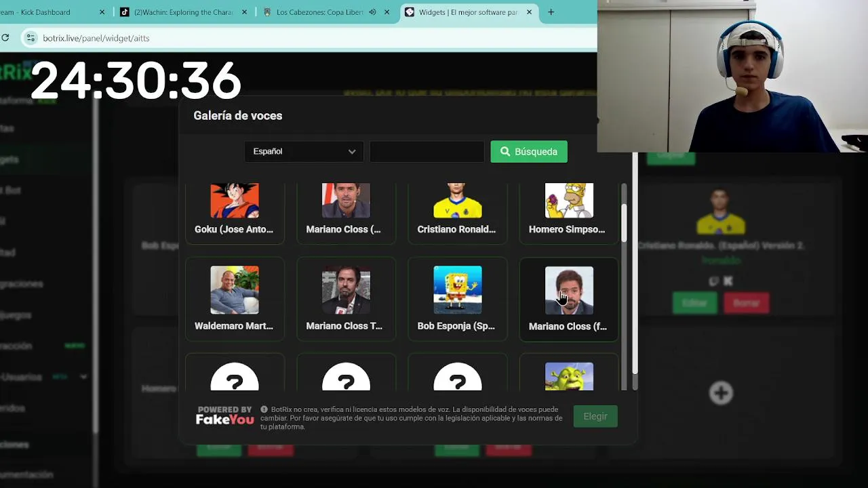The width and height of the screenshot is (868, 488).
Task: Select the Cristiano Ronald... voice card
Action: (x=457, y=213)
